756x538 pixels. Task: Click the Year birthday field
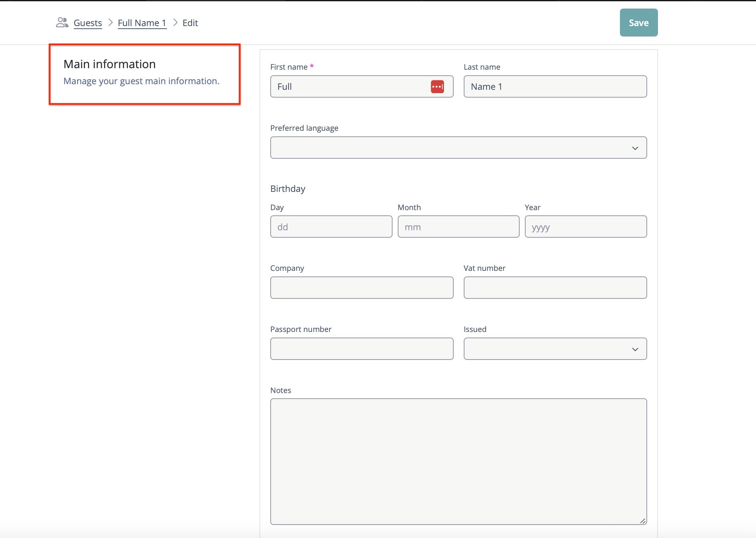585,227
